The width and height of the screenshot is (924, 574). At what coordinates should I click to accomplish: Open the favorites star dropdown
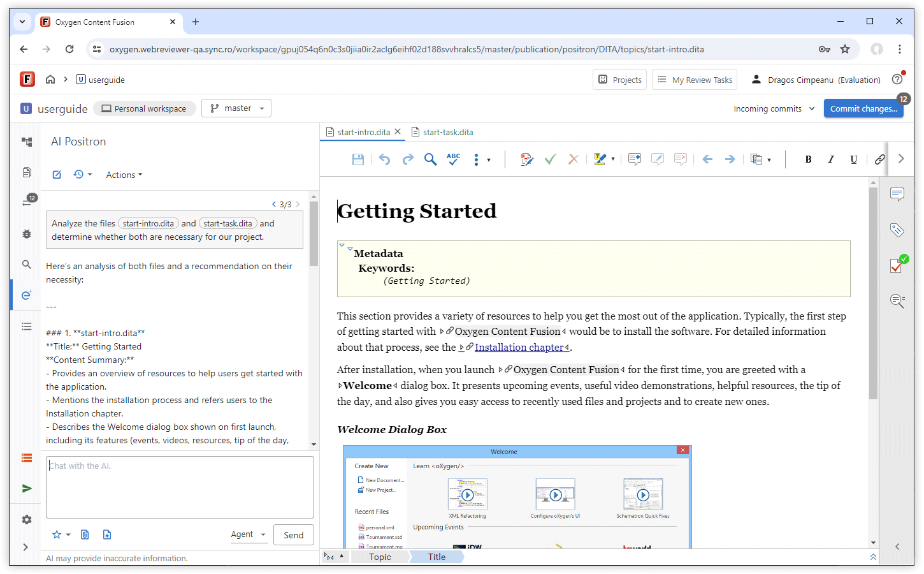[x=61, y=534]
